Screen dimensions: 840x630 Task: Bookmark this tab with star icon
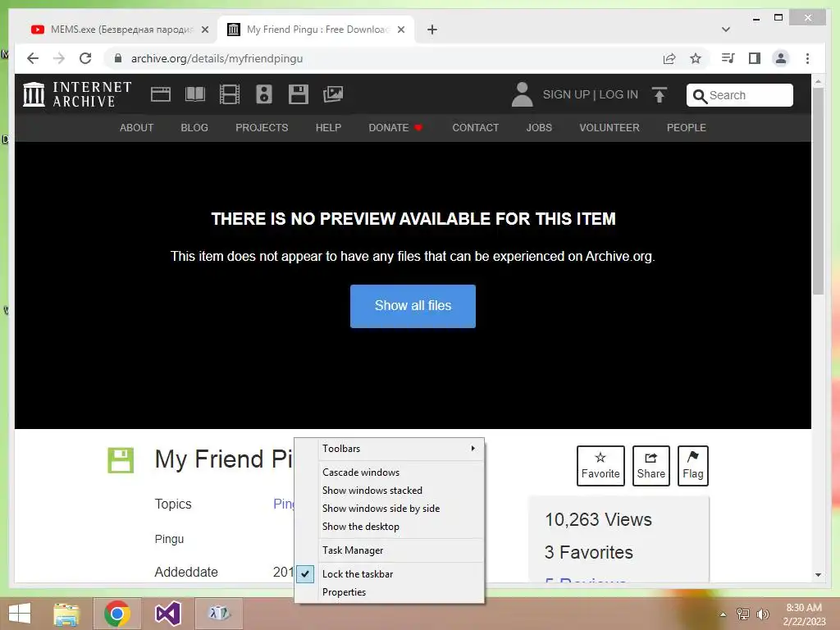(x=696, y=58)
